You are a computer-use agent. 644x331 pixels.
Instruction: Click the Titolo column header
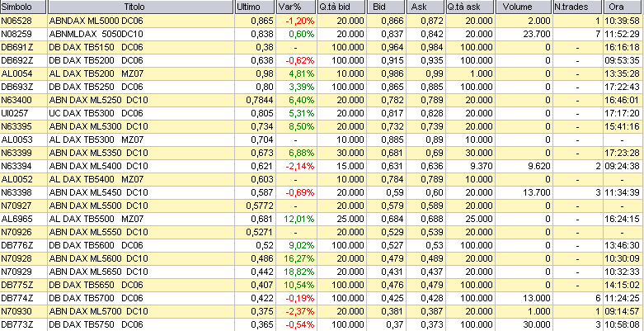[x=140, y=7]
